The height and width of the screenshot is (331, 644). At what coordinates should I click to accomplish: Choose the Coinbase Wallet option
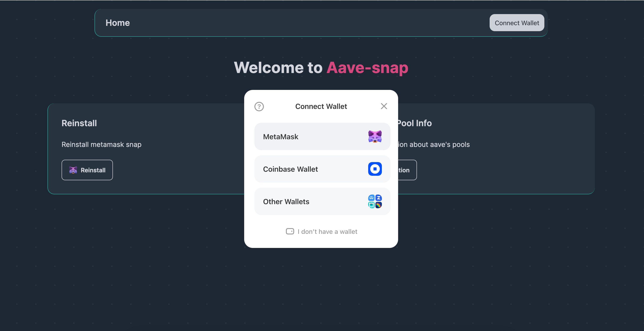(x=322, y=169)
